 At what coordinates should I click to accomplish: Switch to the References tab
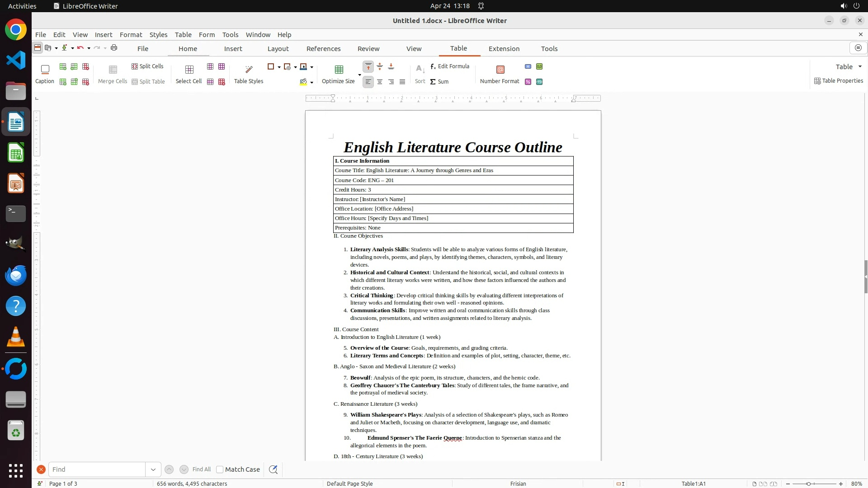pos(323,49)
